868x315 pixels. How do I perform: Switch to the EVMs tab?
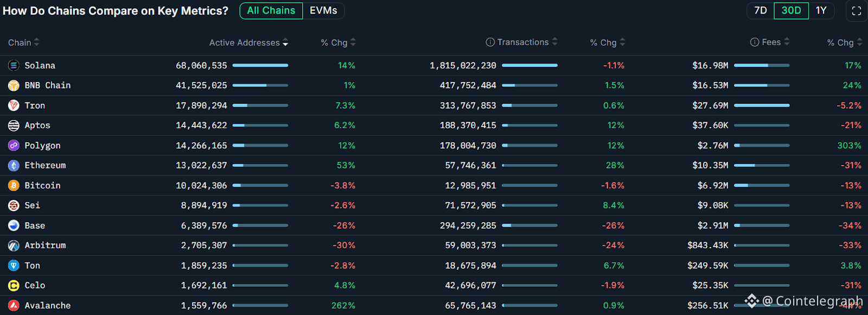tap(323, 11)
